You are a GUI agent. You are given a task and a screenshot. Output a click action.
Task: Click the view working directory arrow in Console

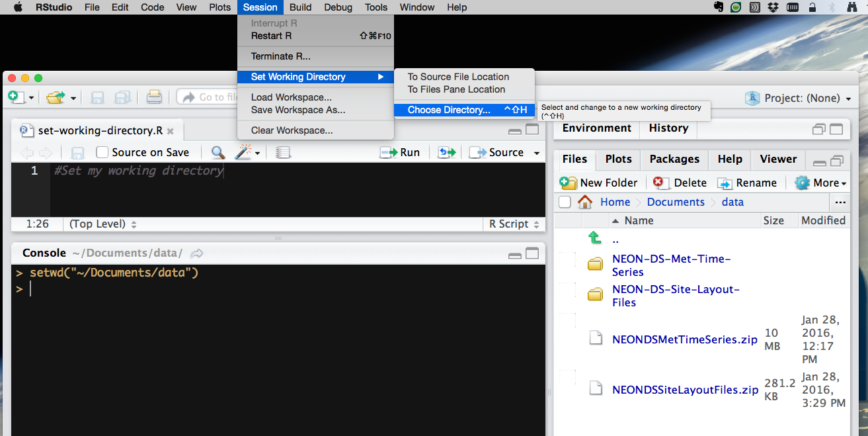pyautogui.click(x=196, y=253)
